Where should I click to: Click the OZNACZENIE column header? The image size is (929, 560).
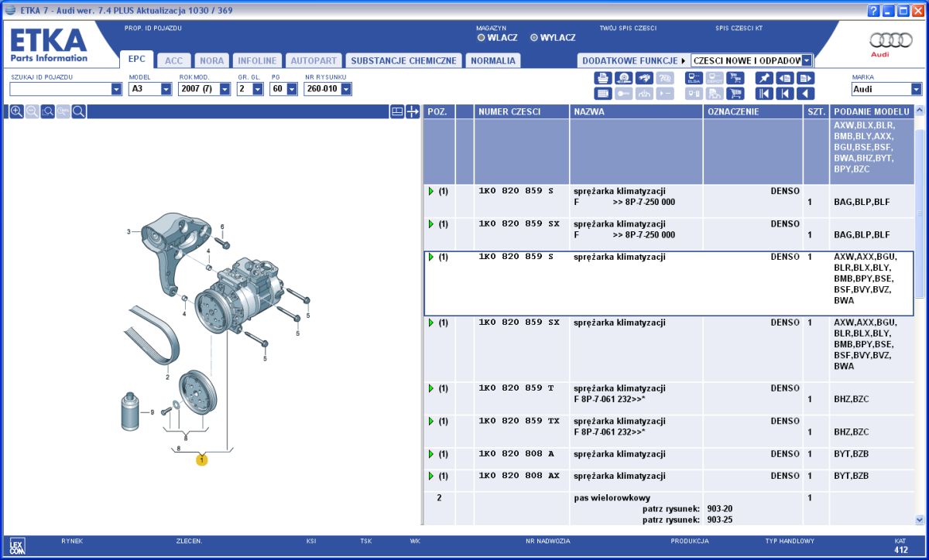(x=753, y=112)
